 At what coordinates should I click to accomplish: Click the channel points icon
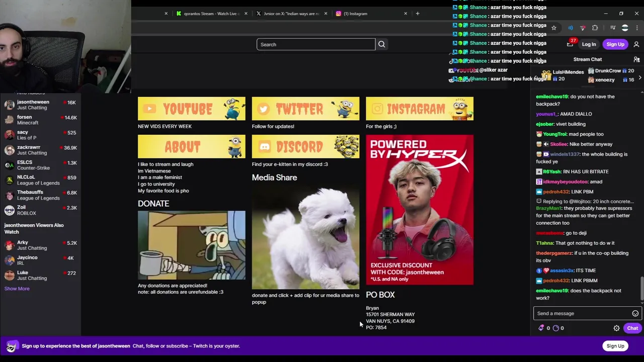click(x=556, y=328)
